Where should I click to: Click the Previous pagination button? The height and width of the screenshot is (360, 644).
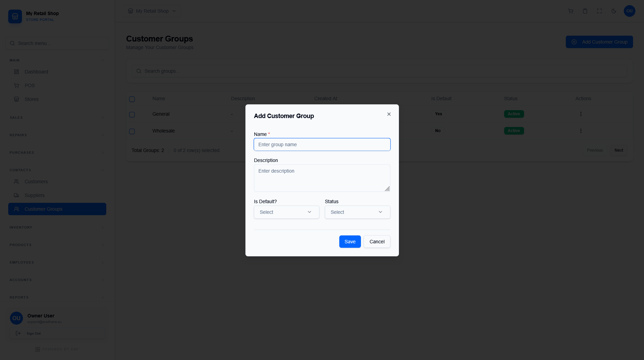(595, 150)
